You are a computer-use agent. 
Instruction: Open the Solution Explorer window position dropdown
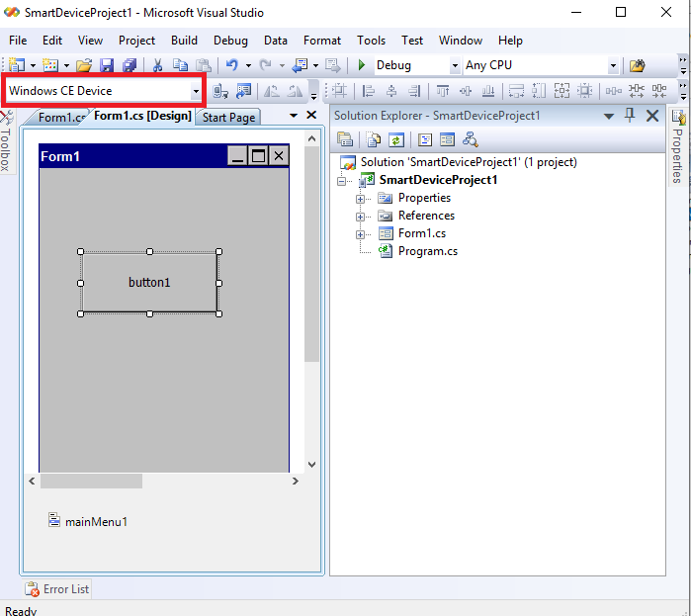(609, 117)
